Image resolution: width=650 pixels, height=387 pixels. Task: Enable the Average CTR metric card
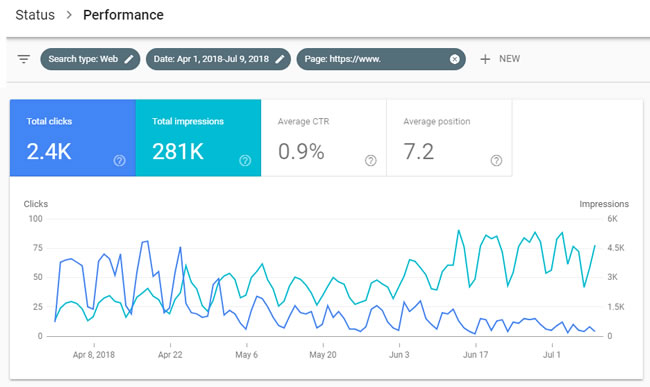(x=324, y=138)
